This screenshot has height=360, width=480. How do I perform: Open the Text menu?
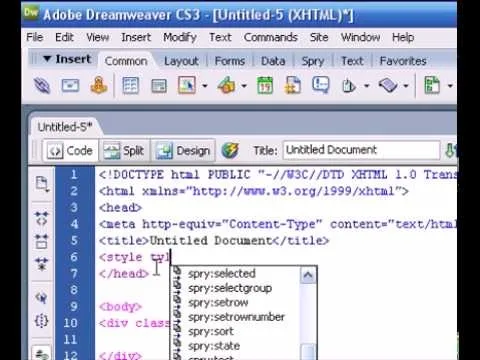pyautogui.click(x=220, y=37)
